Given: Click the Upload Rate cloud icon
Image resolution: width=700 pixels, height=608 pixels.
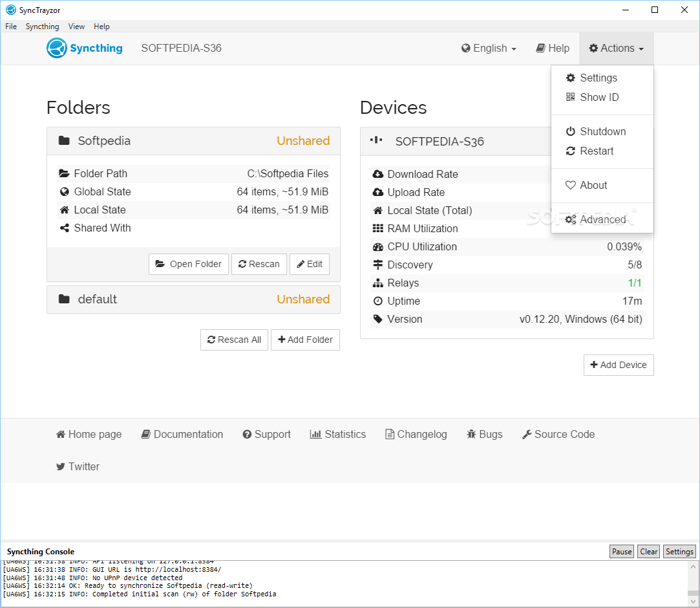Looking at the screenshot, I should (377, 192).
